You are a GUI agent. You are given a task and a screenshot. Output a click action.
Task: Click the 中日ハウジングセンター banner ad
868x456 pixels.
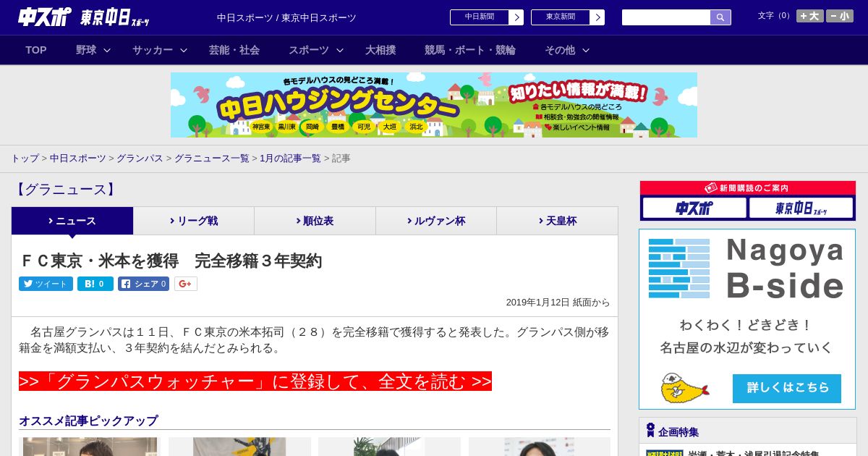tap(434, 105)
